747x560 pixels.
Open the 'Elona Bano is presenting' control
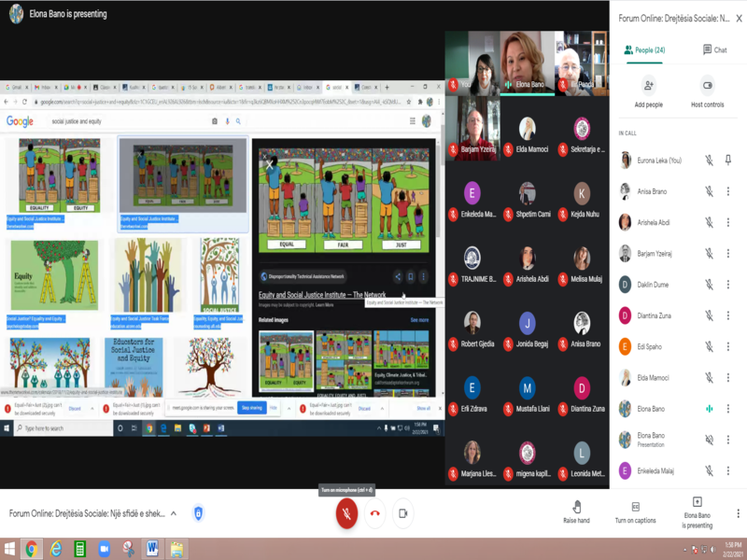click(697, 512)
